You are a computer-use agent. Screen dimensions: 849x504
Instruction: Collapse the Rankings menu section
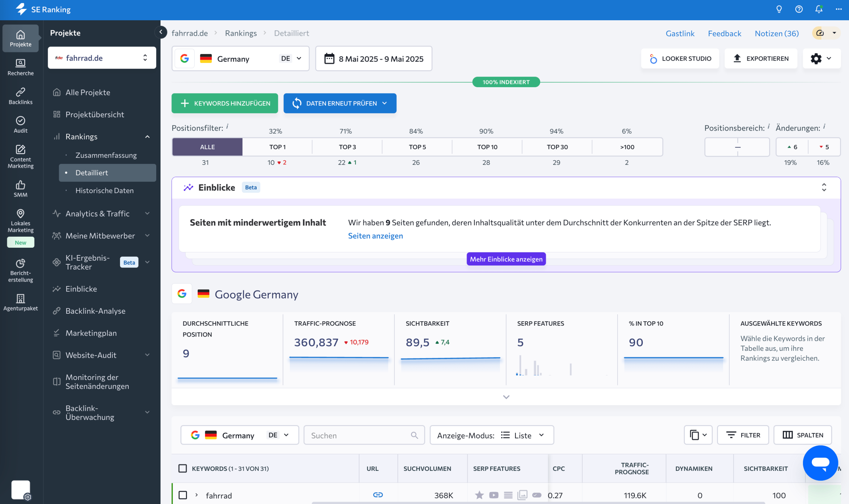[x=147, y=137]
